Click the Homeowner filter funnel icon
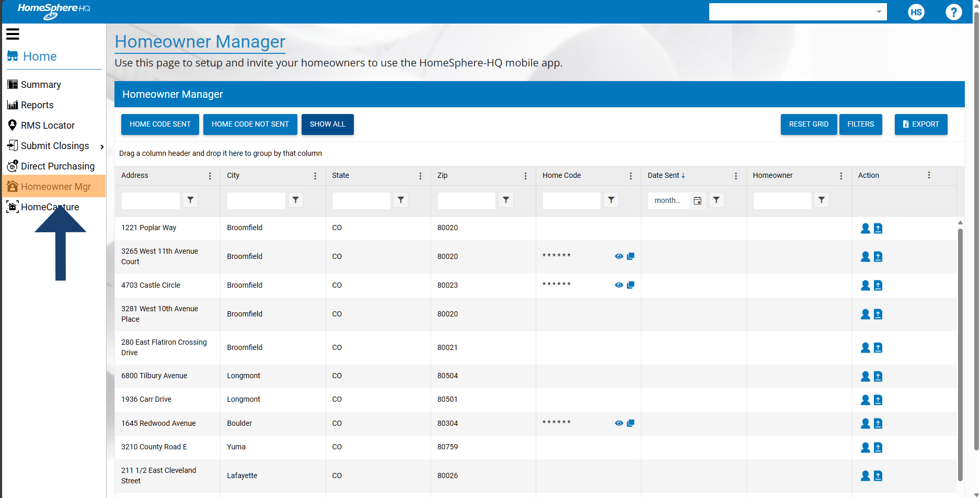 click(822, 200)
